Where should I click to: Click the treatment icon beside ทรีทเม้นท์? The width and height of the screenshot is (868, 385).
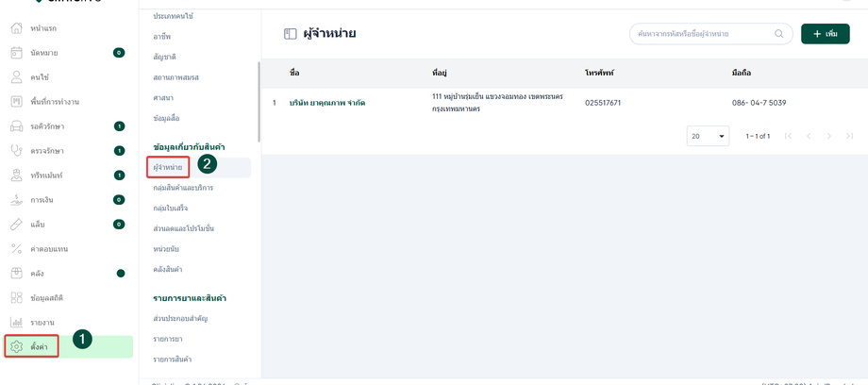(17, 176)
